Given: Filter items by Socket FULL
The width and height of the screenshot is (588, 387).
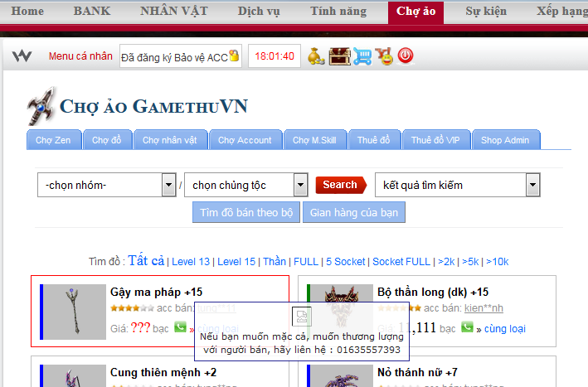Looking at the screenshot, I should [401, 262].
